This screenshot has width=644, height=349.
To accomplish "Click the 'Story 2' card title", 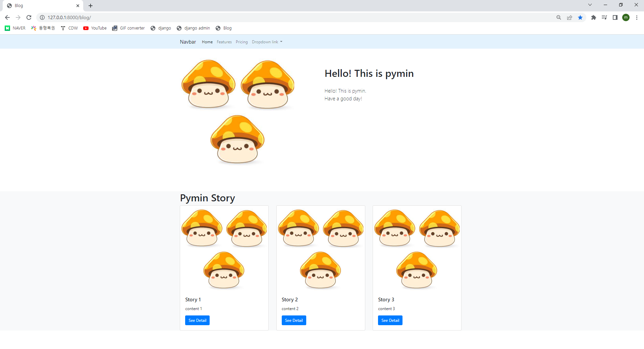I will point(290,300).
